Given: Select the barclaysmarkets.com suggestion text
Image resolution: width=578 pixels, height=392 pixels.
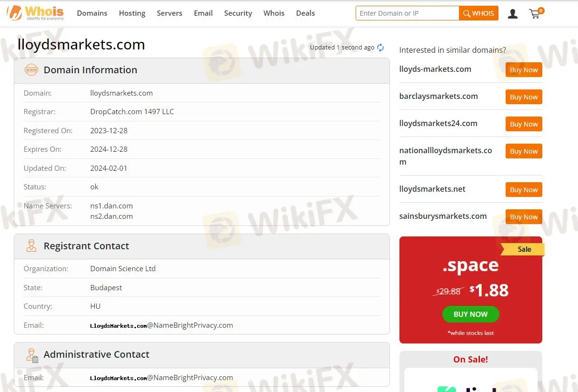Looking at the screenshot, I should 438,96.
